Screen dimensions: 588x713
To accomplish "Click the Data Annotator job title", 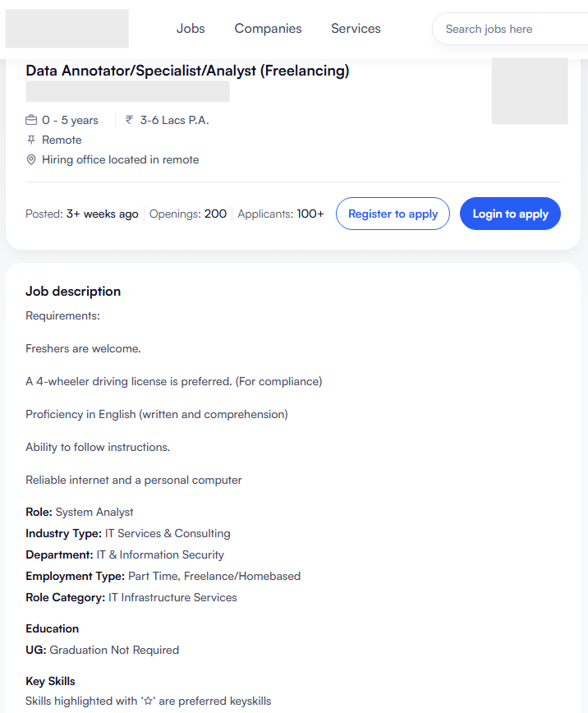I will tap(187, 71).
